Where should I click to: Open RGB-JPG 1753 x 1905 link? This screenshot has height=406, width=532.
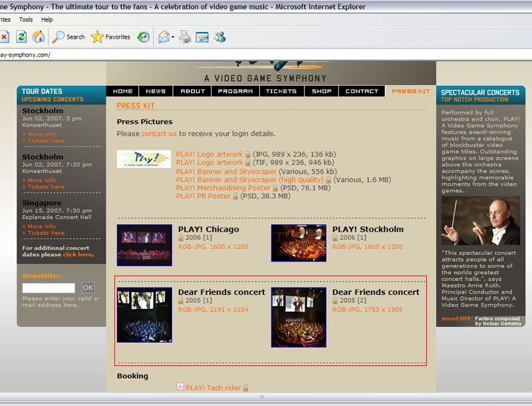368,309
